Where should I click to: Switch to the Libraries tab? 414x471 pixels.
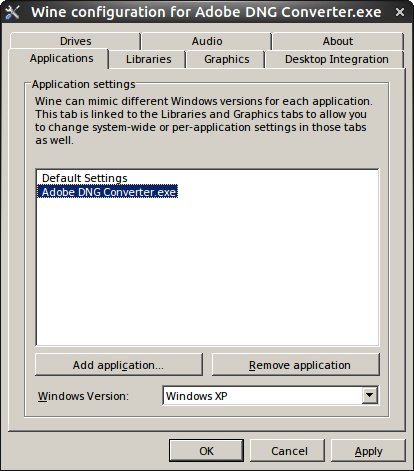pos(148,59)
